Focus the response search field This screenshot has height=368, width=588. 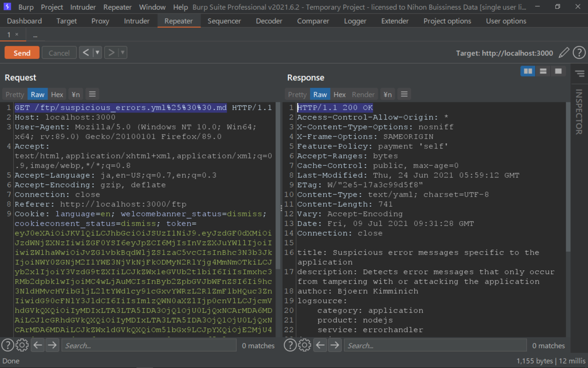pyautogui.click(x=435, y=345)
